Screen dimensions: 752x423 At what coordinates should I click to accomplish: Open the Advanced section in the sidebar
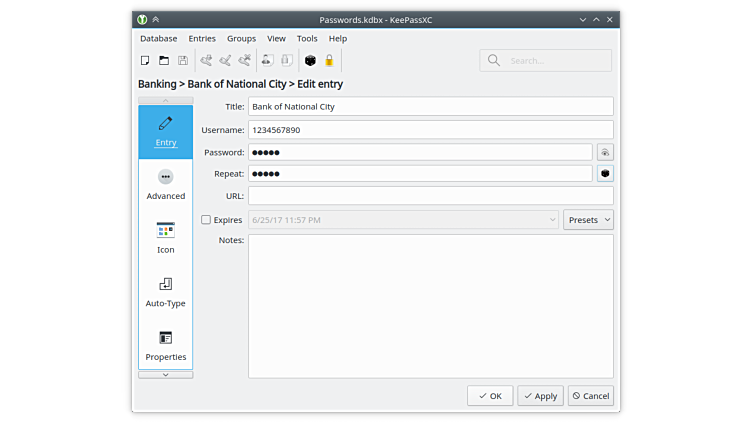pyautogui.click(x=166, y=185)
